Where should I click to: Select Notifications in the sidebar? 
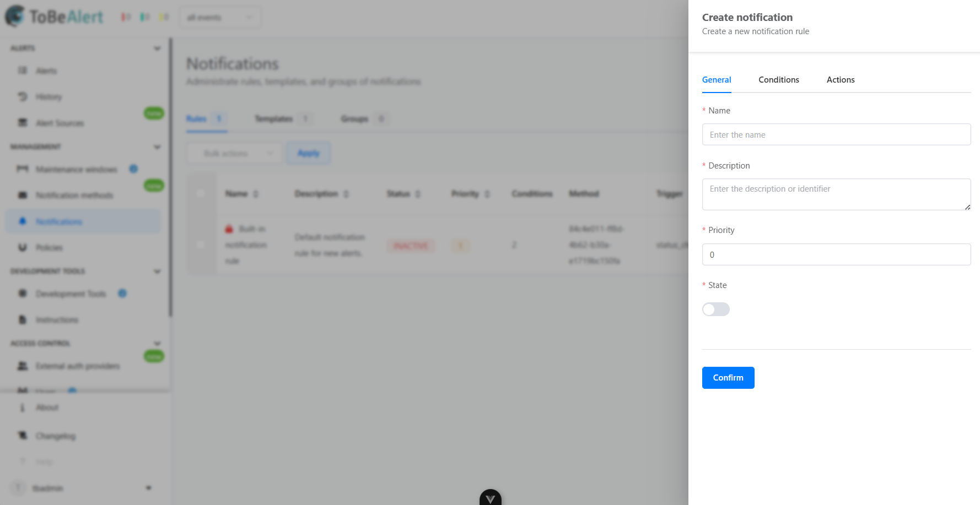(83, 221)
